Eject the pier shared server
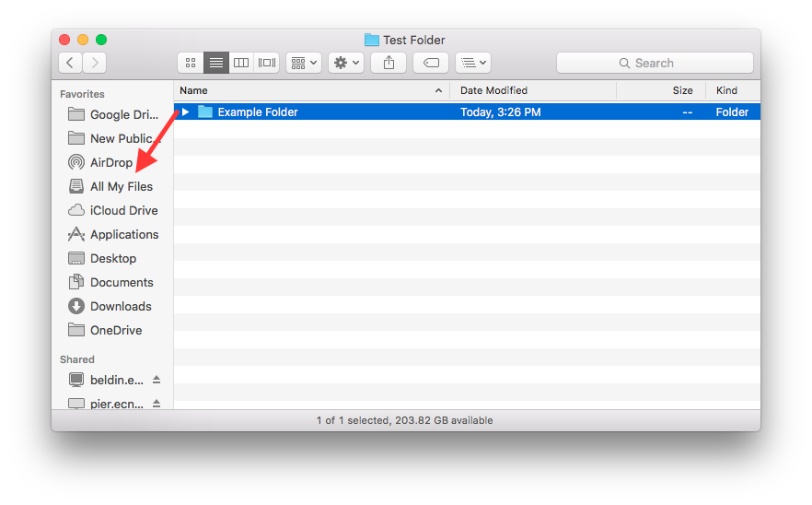 coord(157,404)
